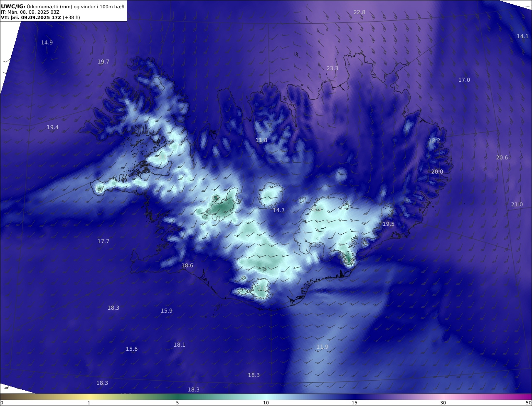Click the initial time line "IT: Mán. 08. 09. 2025 03Z"
This screenshot has width=532, height=406.
pyautogui.click(x=30, y=12)
